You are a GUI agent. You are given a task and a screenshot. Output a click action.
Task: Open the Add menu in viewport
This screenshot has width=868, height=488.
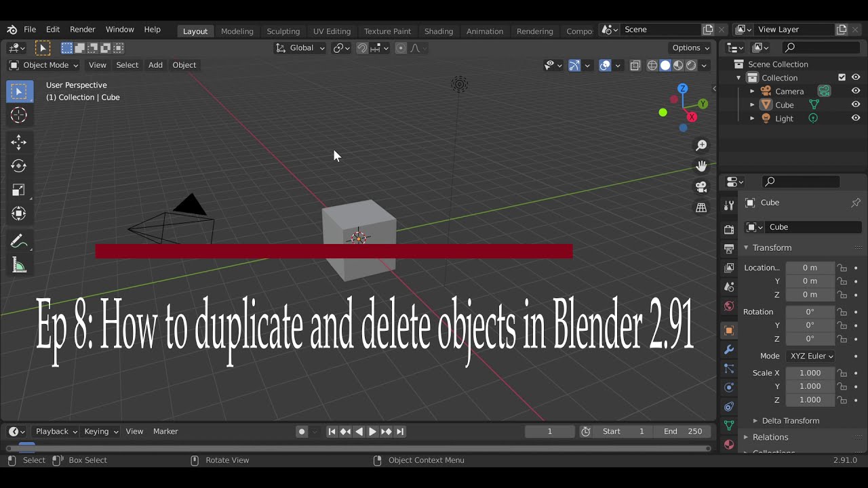point(155,65)
